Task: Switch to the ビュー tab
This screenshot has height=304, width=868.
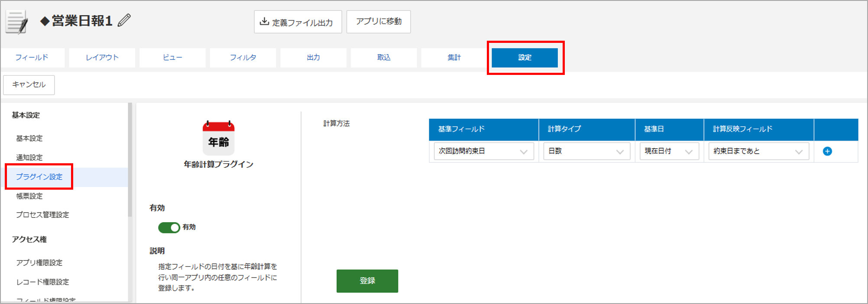Action: (172, 58)
